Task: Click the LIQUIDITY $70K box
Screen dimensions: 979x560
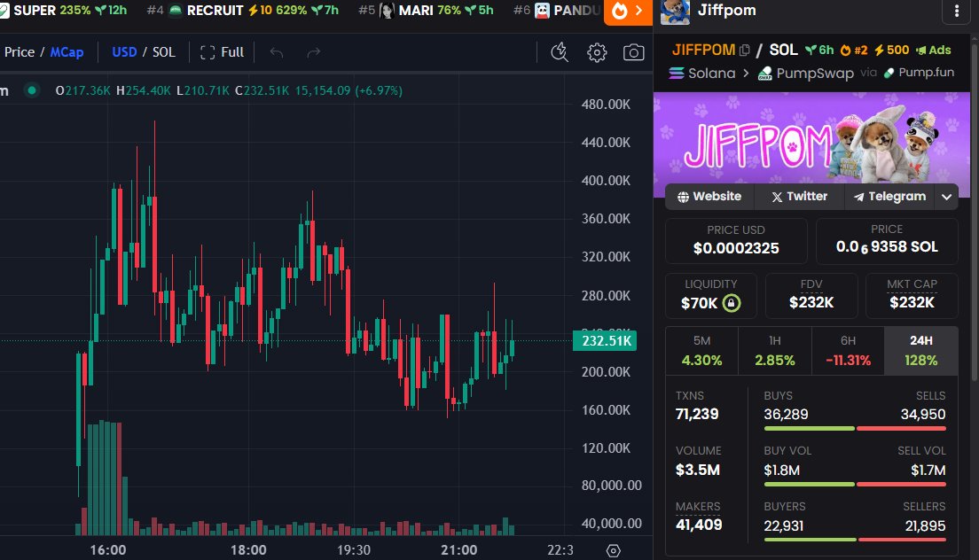Action: tap(710, 296)
